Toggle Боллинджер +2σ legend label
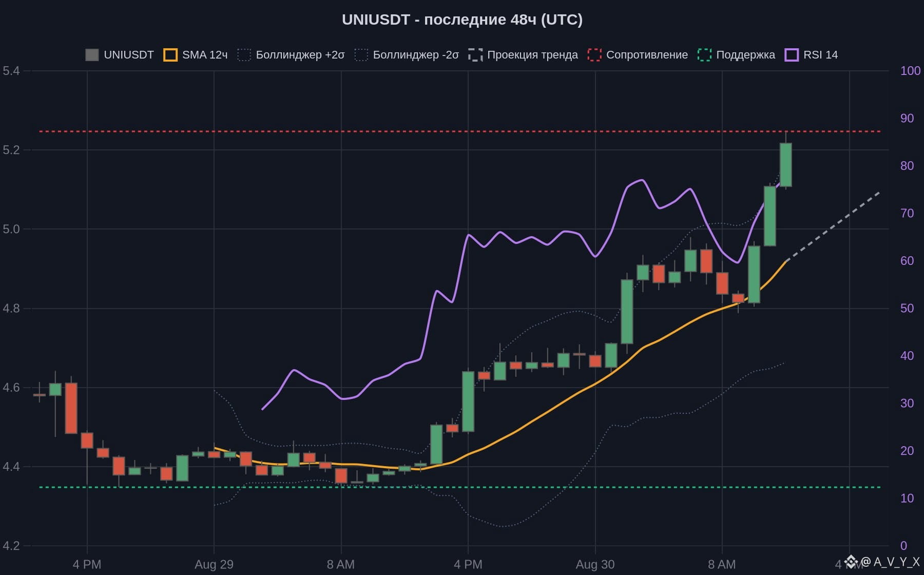 point(300,55)
